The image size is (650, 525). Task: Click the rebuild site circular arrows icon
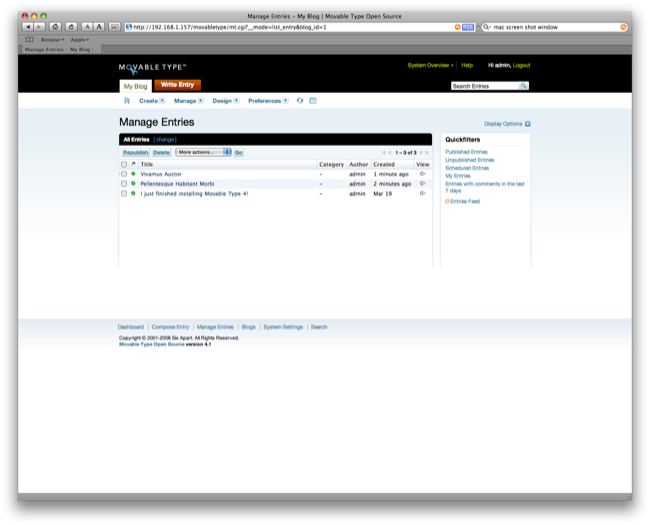[x=300, y=101]
